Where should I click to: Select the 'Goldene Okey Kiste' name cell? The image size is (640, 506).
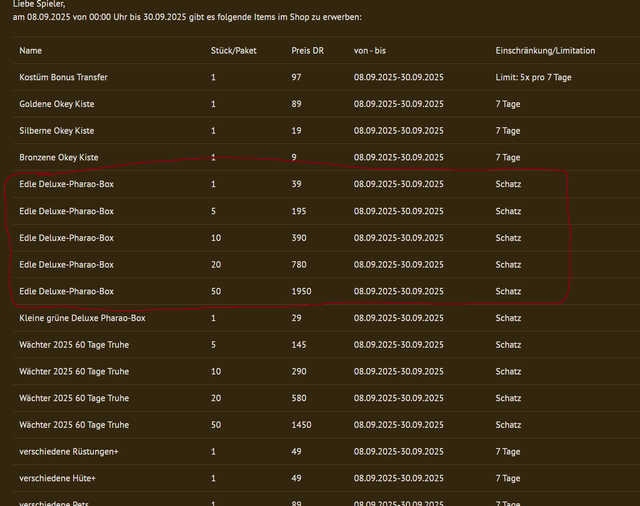click(57, 104)
